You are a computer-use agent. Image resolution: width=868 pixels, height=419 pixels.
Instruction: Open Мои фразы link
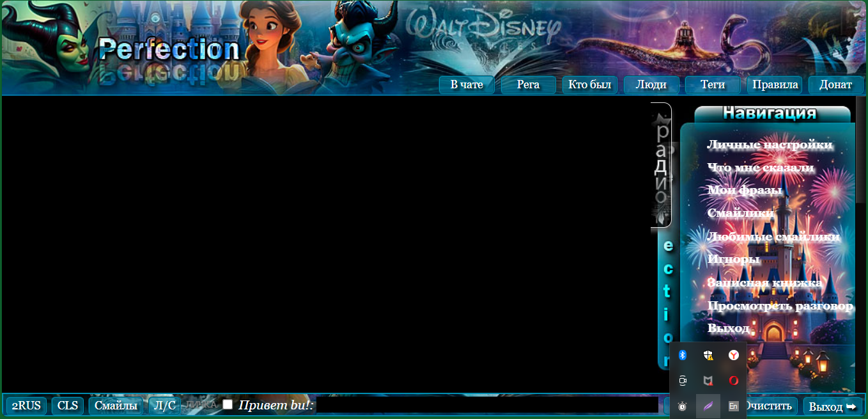(745, 191)
